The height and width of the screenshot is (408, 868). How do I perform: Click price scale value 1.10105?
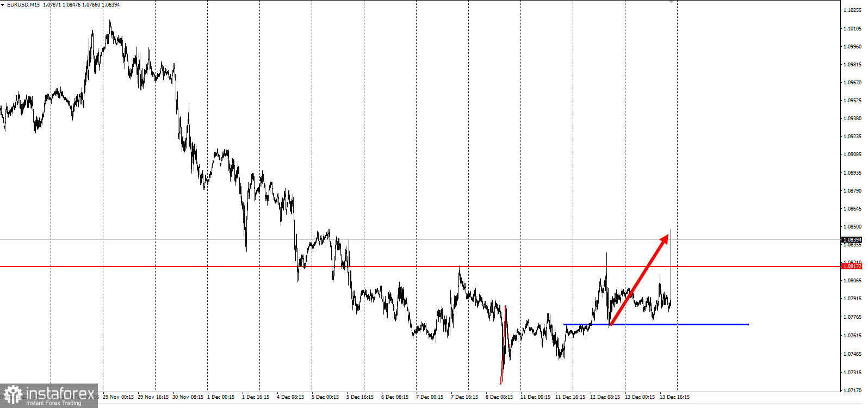click(x=853, y=28)
